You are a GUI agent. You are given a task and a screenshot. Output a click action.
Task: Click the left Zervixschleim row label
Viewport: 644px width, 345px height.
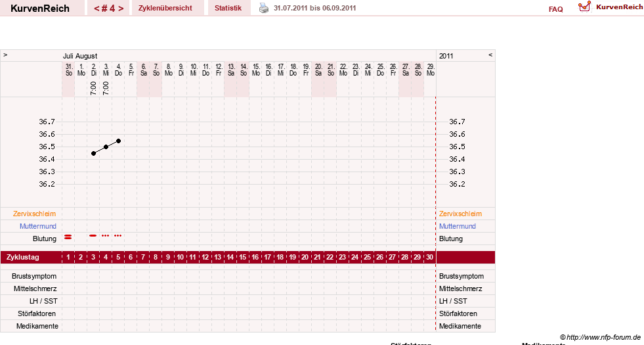pyautogui.click(x=35, y=214)
